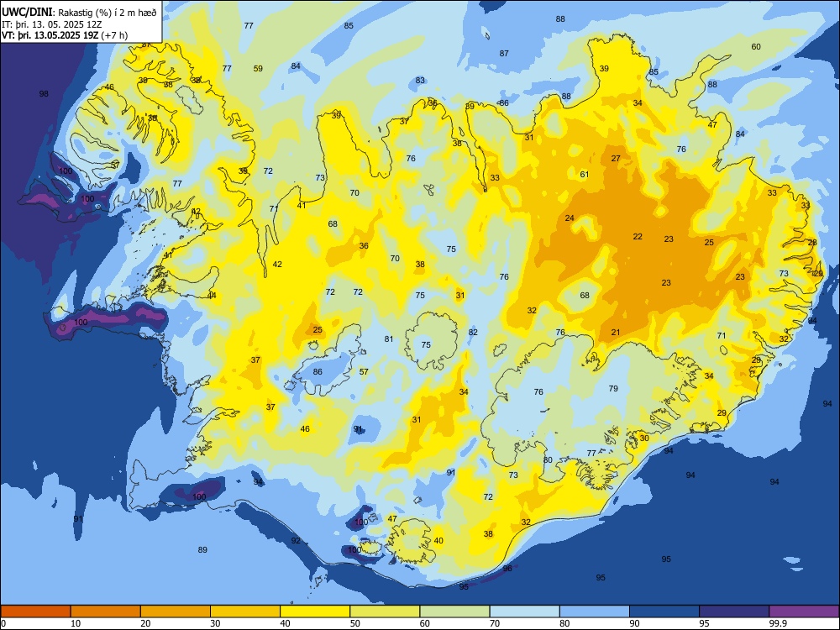This screenshot has width=840, height=630.
Task: Click the map value 27 in the northeast
Action: click(616, 158)
